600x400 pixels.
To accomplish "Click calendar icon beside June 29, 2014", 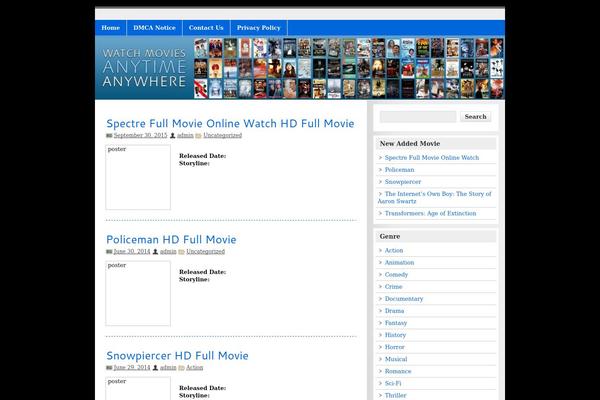I will [109, 367].
